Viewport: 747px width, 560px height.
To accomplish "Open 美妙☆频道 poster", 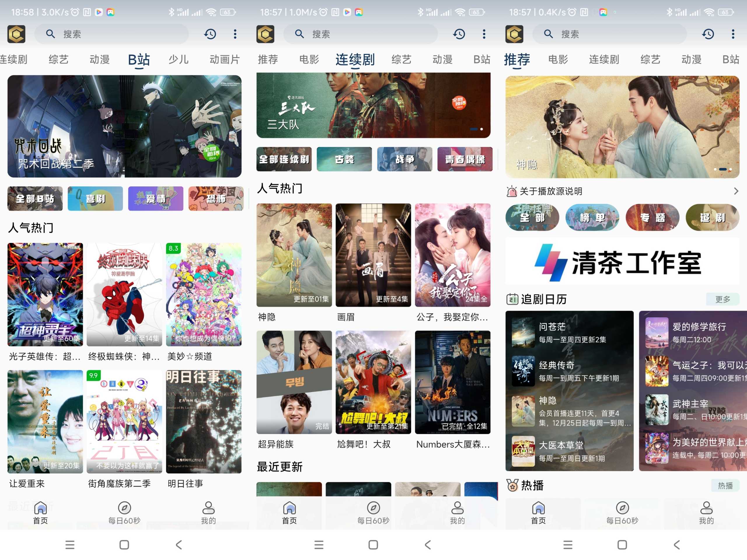I will 204,294.
